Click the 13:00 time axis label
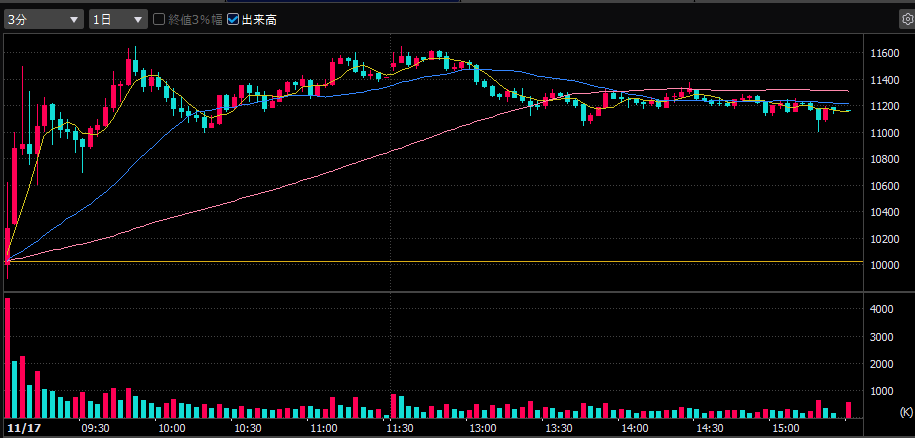 (x=482, y=428)
